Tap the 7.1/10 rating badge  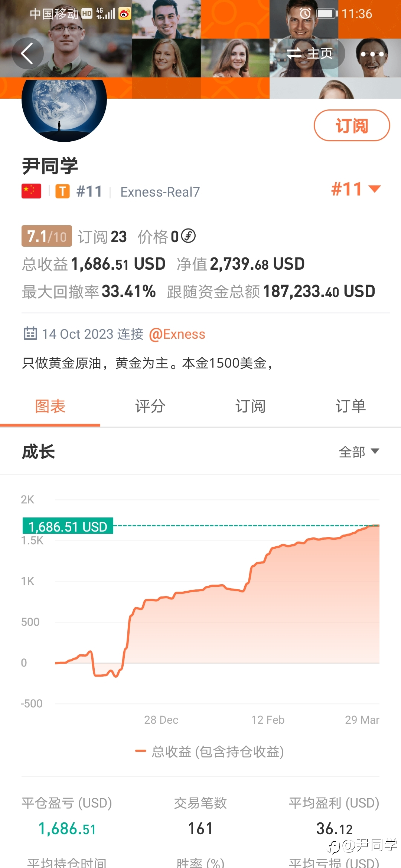(47, 236)
